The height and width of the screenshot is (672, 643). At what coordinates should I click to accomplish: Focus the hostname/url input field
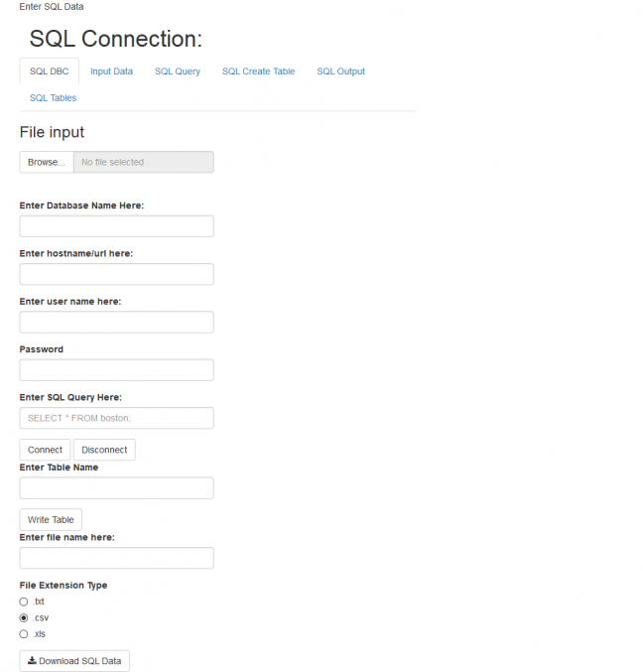pyautogui.click(x=116, y=274)
